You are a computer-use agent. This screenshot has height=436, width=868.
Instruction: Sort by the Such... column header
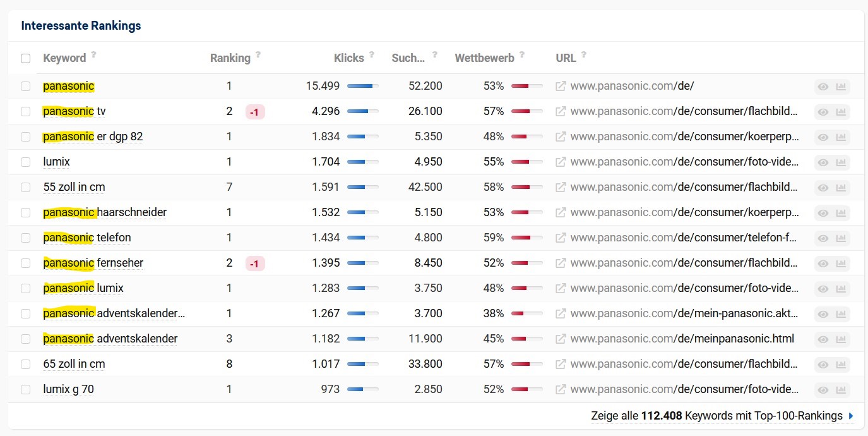[408, 58]
